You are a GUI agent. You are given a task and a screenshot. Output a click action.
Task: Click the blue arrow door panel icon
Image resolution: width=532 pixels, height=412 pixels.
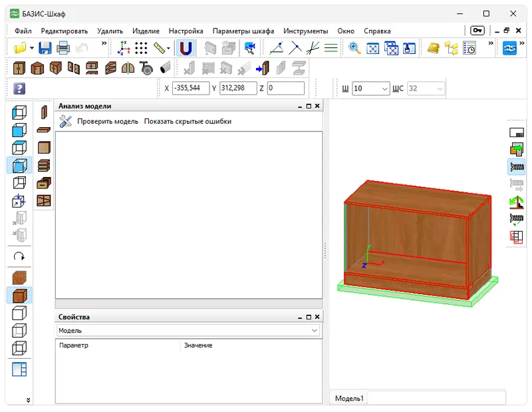coord(263,68)
